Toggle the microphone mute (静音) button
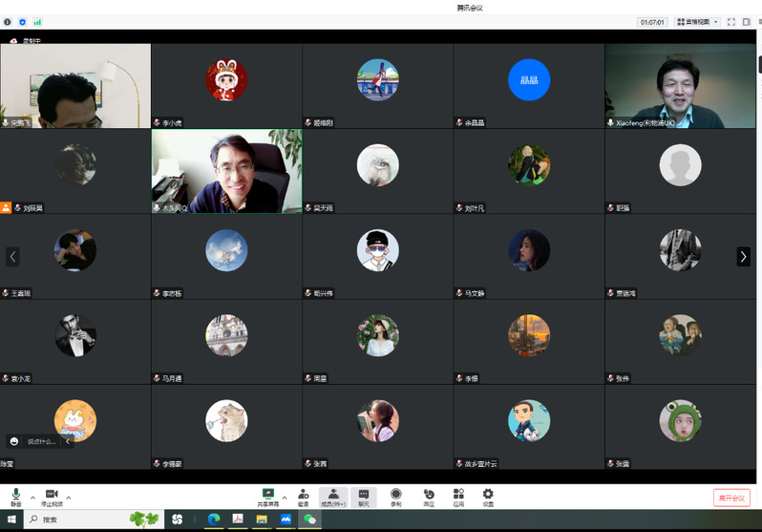 pos(16,497)
